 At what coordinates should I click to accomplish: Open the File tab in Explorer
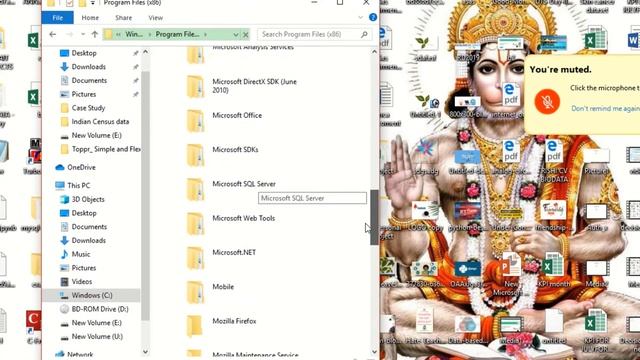click(58, 18)
